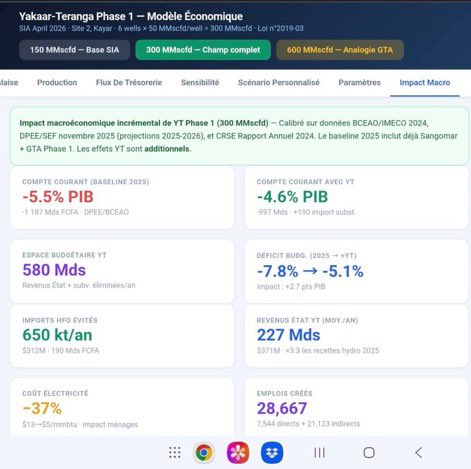Select the 300 MMscfd Champ complet scenario
471x469 pixels.
tap(203, 50)
